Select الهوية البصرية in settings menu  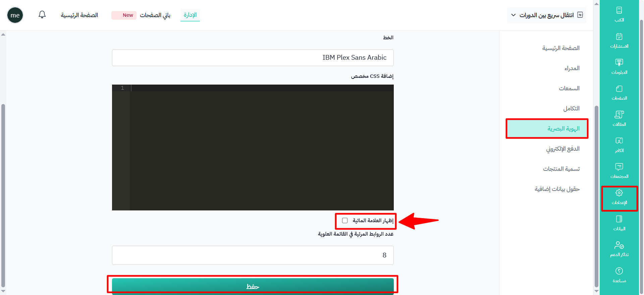coord(563,129)
